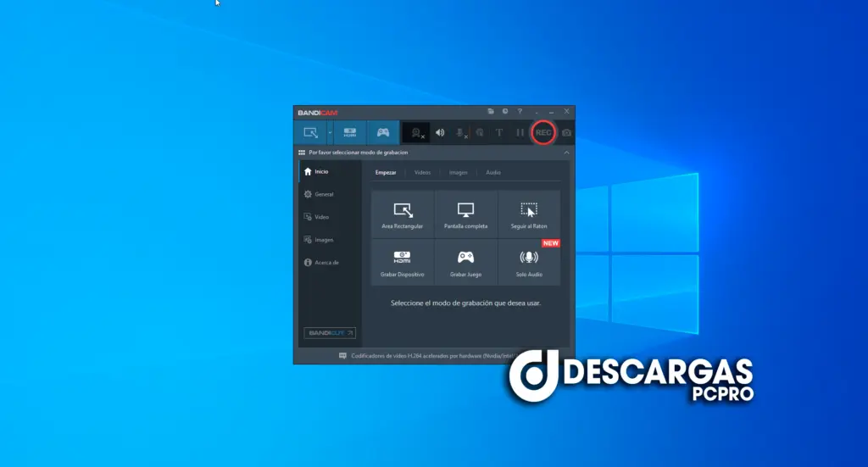Open the output folder icon in title bar
Viewport: 868px width, 467px height.
491,111
